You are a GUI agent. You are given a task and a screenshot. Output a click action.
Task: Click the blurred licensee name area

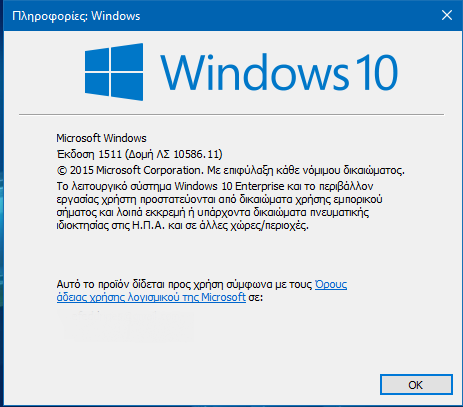(x=126, y=326)
